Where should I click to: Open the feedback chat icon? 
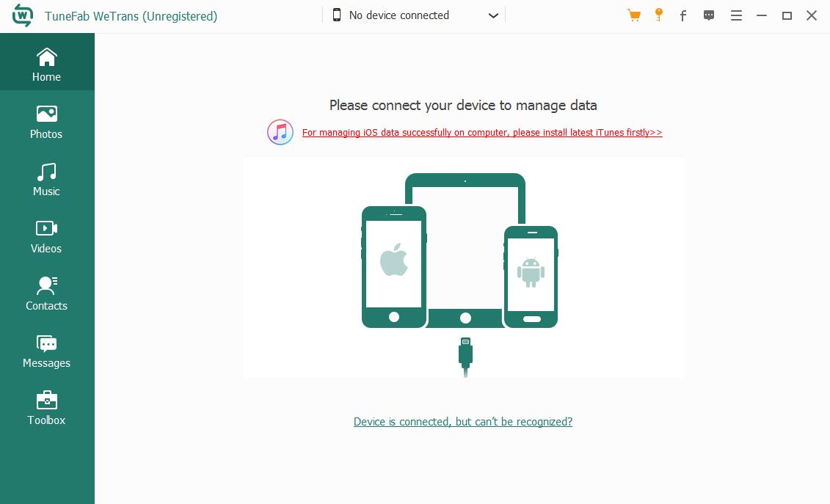coord(709,15)
